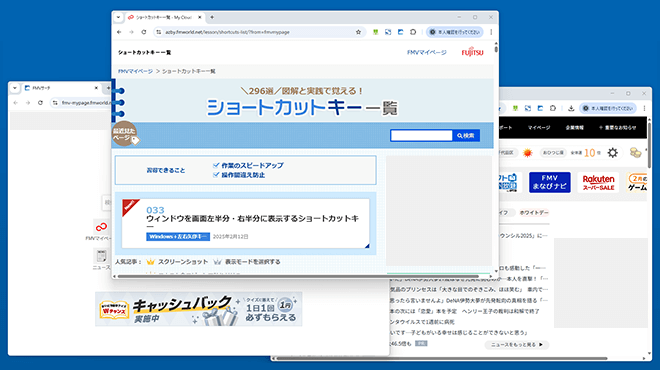Open site info icon in front address bar
This screenshot has width=660, height=370.
click(x=159, y=32)
